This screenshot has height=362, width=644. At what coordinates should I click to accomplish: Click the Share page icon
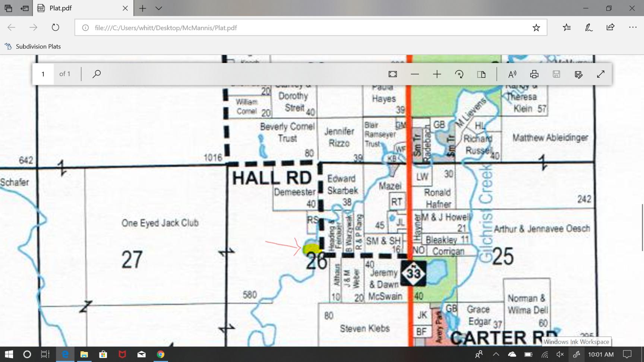coord(610,27)
